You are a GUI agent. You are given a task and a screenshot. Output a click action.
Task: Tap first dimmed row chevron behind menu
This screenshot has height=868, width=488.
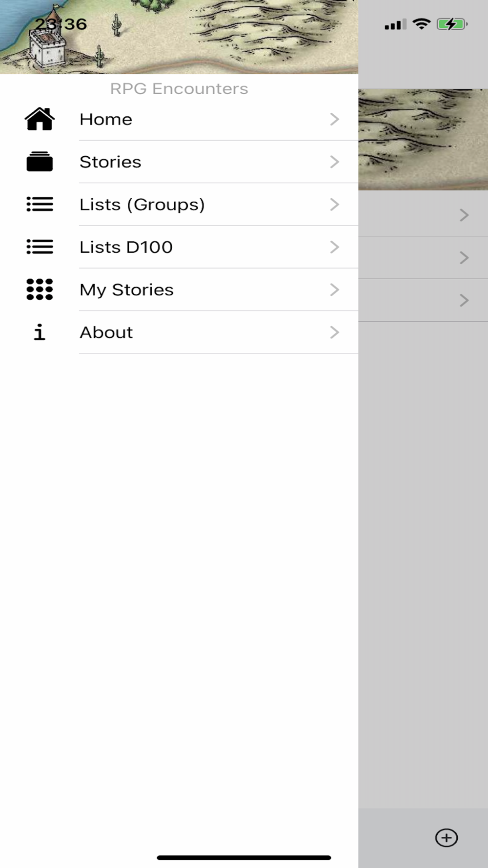point(464,215)
